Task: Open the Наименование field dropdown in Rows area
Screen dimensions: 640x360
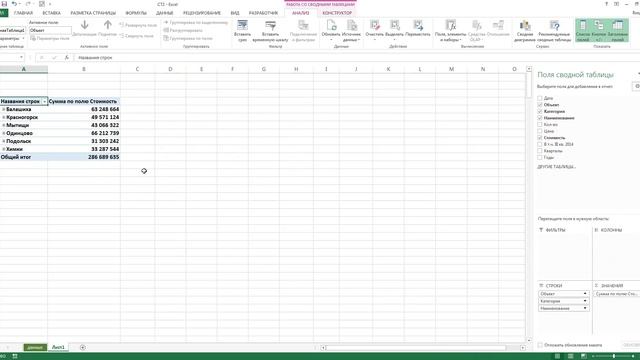Action: tap(585, 308)
